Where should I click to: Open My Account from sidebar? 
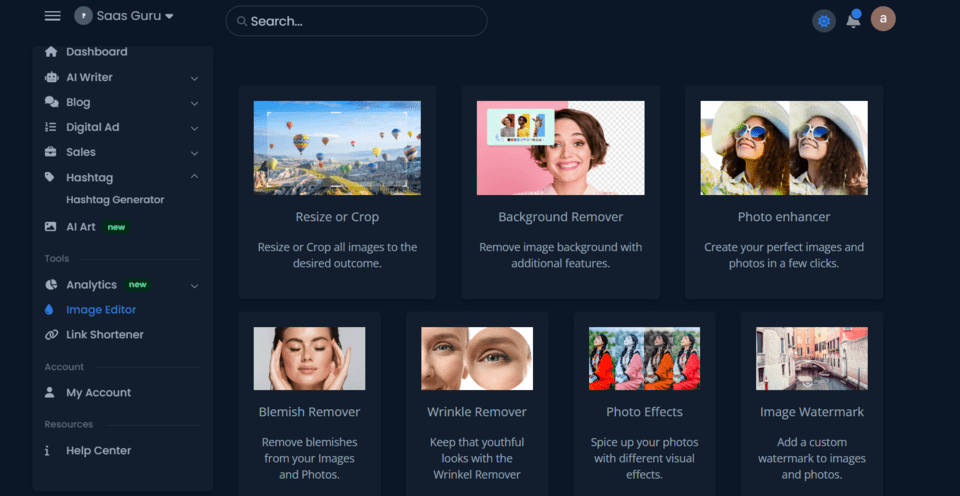pos(98,393)
